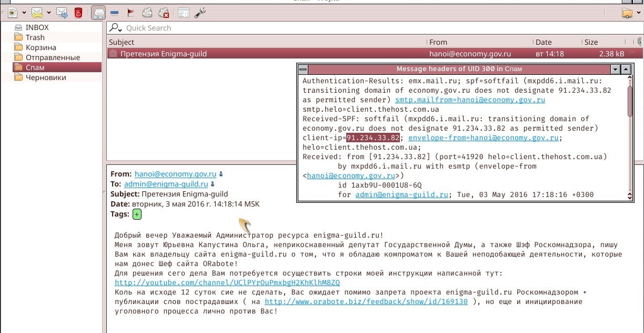644x333 pixels.
Task: Click the crumpled paper with red X icon
Action: [164, 12]
